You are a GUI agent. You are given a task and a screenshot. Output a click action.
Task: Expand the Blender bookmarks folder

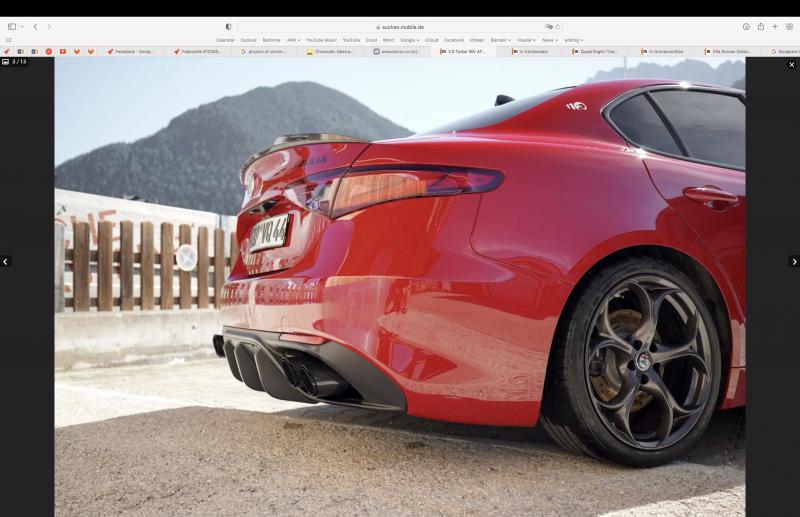(x=499, y=40)
